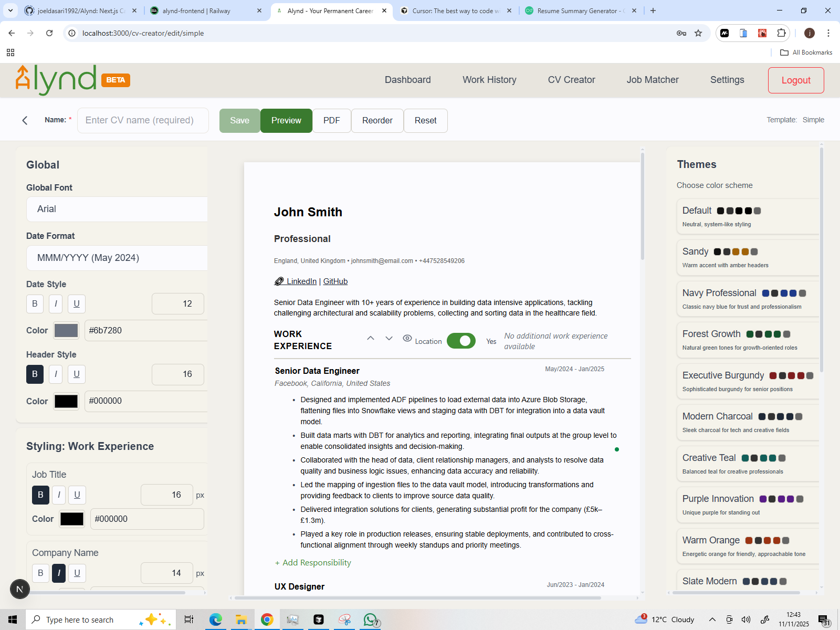
Task: Open the Date Format dropdown
Action: (x=117, y=258)
